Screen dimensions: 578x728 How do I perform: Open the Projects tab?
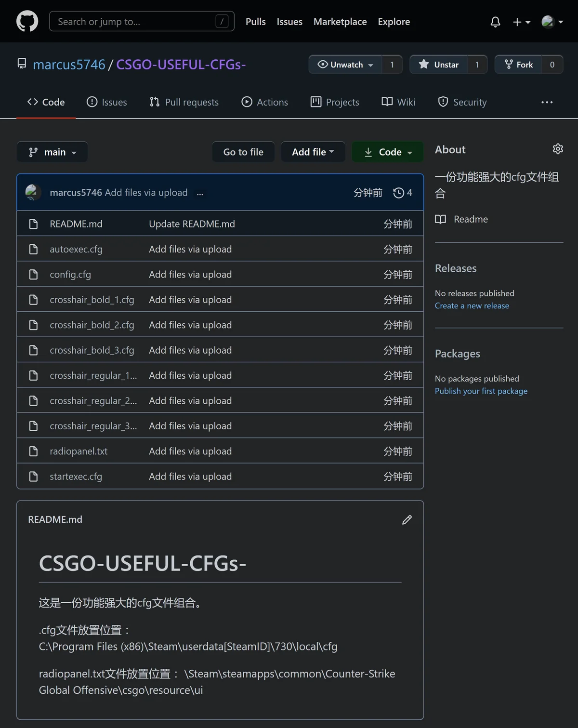click(x=335, y=102)
